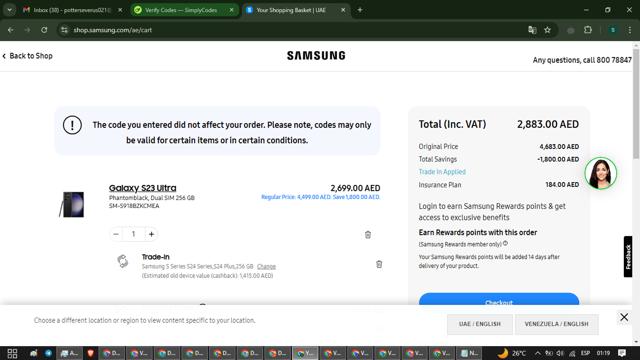640x360 pixels.
Task: Close the Shopping Basket tab
Action: [x=343, y=10]
